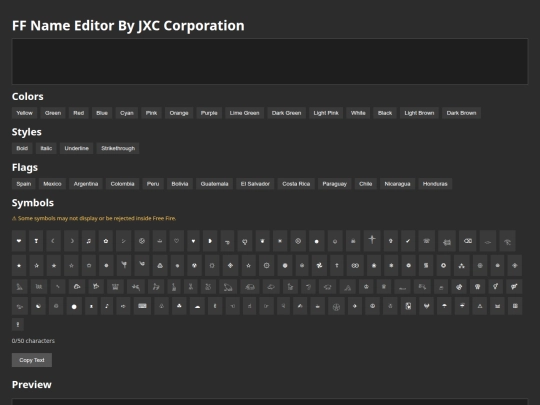Screen dimensions: 540x405
Task: Add the Argentina flag
Action: [x=86, y=184]
